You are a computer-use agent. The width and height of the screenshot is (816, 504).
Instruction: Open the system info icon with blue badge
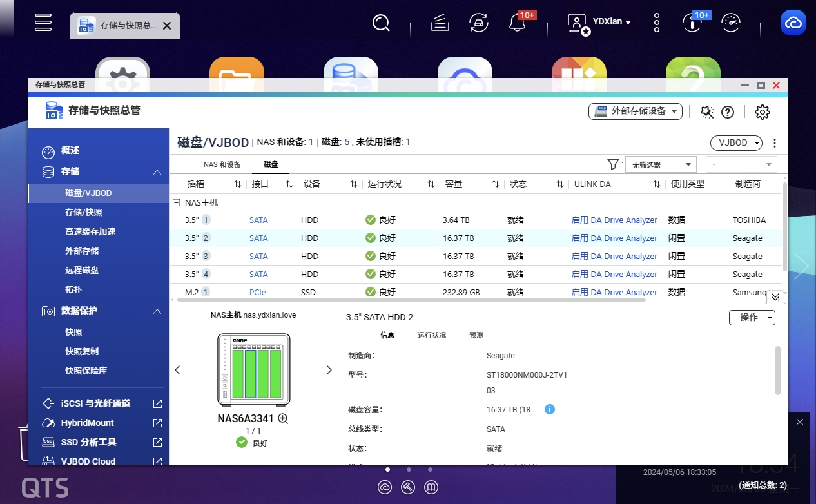coord(692,23)
